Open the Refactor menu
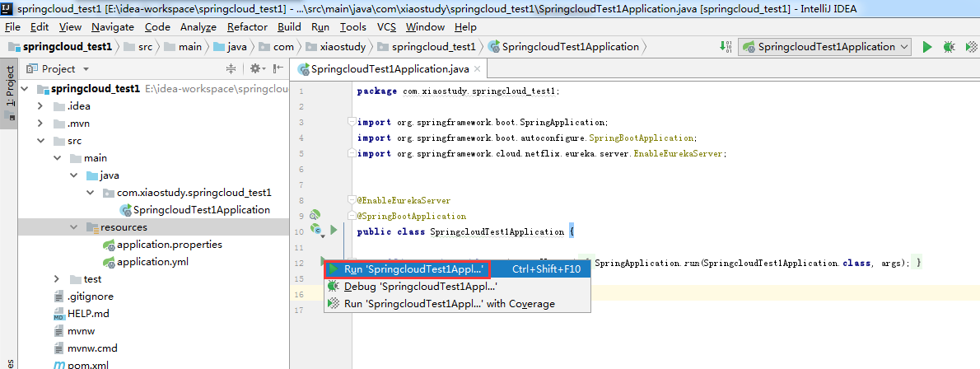This screenshot has height=369, width=980. click(x=248, y=27)
